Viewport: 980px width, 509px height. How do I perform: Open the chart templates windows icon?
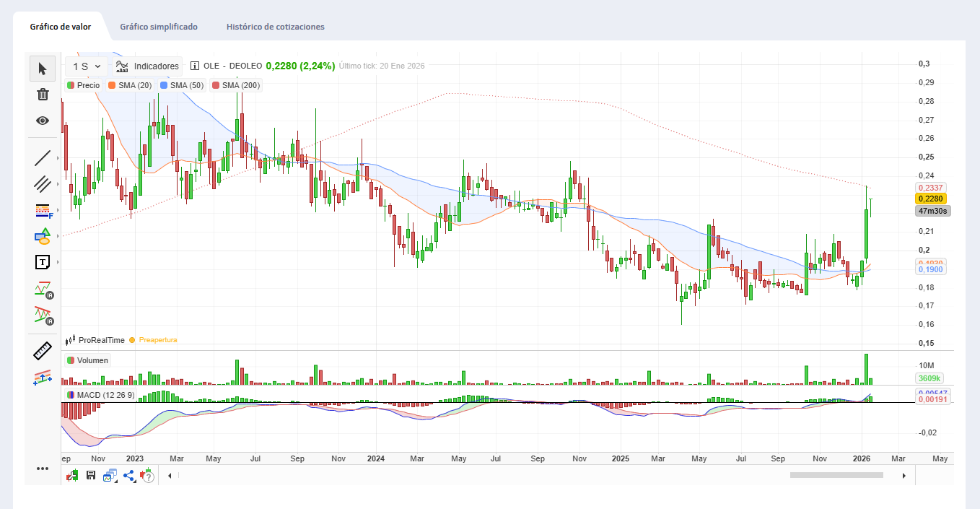pos(110,475)
